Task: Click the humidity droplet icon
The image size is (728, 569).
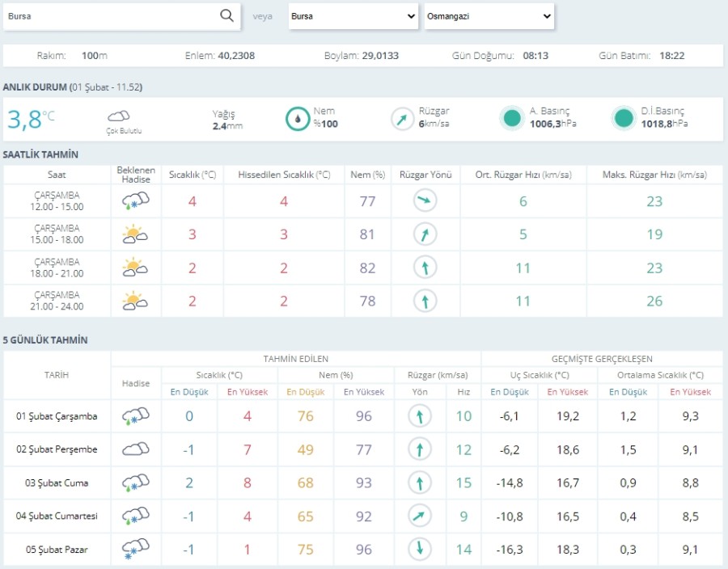Action: (298, 119)
